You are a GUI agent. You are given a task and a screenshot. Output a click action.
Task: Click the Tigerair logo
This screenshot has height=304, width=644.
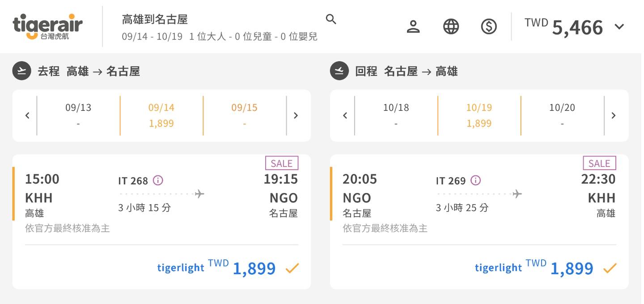[47, 26]
